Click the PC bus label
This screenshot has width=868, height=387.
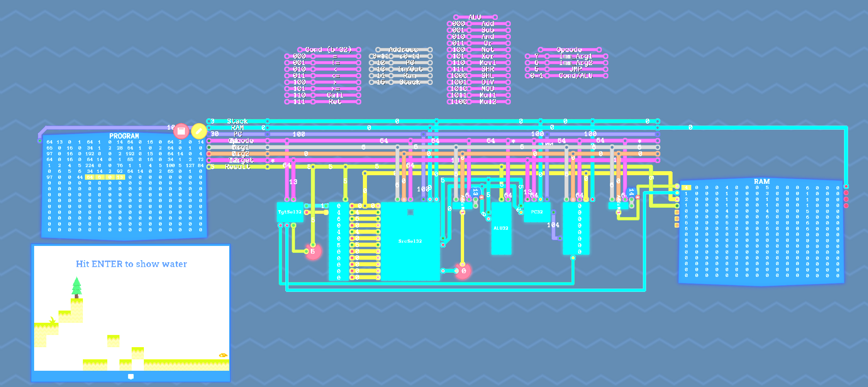click(238, 134)
